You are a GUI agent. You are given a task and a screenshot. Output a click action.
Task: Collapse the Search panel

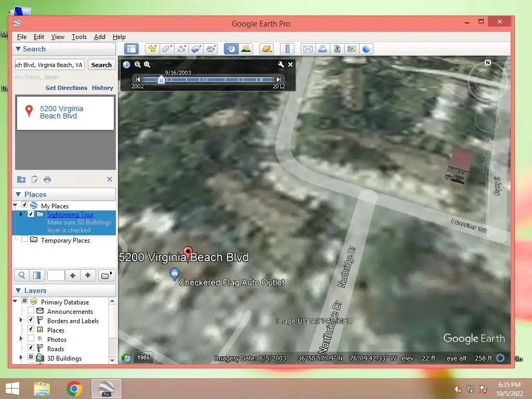pyautogui.click(x=18, y=49)
